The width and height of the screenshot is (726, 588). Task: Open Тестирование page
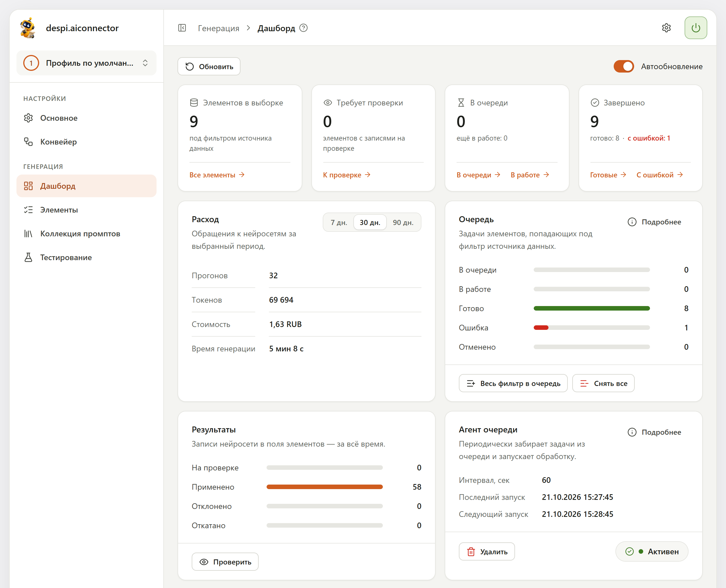coord(86,257)
